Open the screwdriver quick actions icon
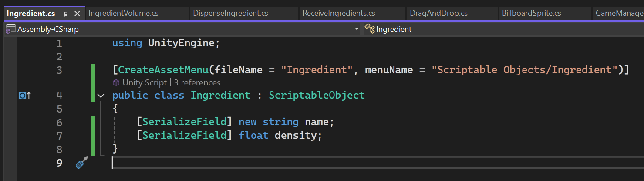The width and height of the screenshot is (644, 181). [82, 163]
